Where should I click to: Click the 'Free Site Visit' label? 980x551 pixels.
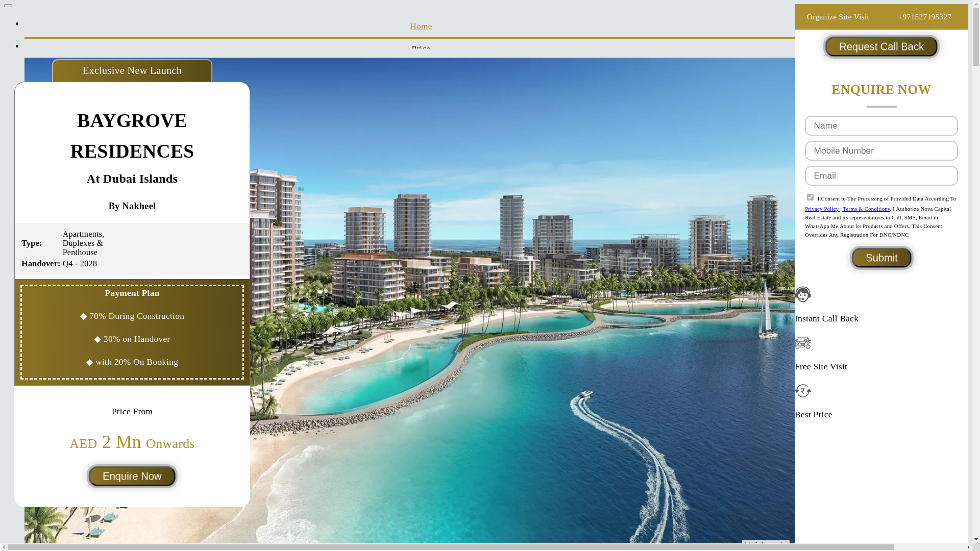pos(821,367)
